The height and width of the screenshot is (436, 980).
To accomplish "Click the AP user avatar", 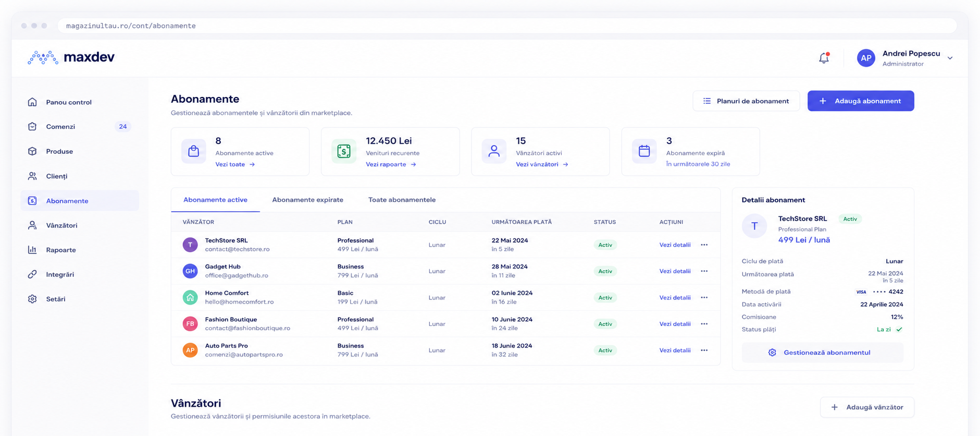I will [866, 58].
